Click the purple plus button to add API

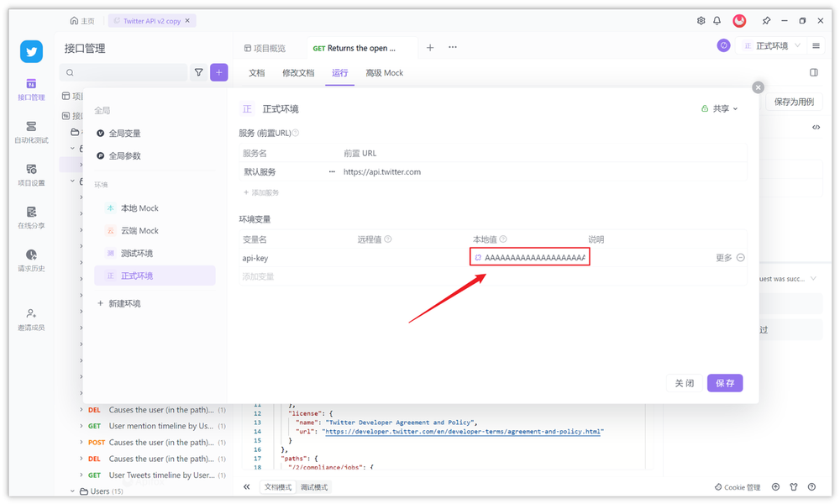click(218, 72)
